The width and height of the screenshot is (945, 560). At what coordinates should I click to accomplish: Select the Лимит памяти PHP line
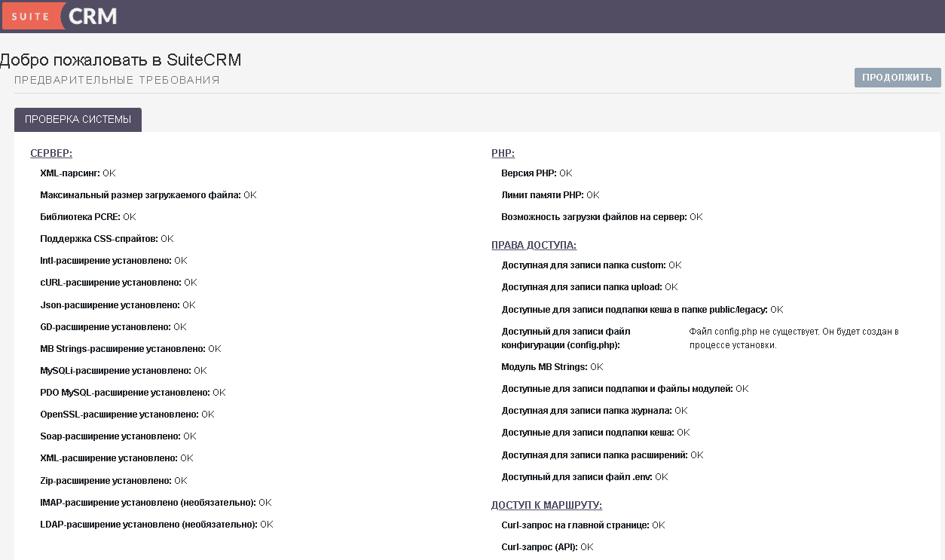point(550,195)
